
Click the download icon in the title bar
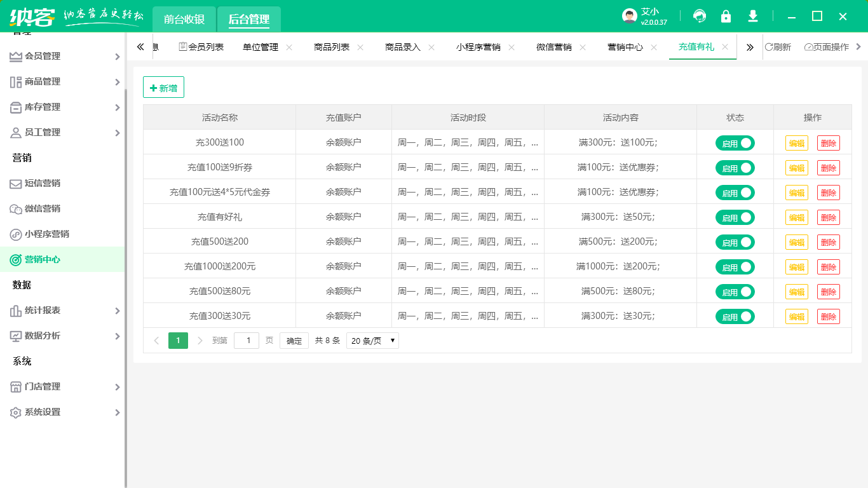click(753, 16)
